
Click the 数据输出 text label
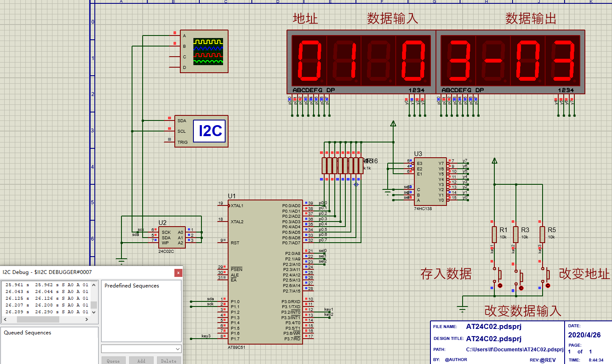[x=531, y=19]
